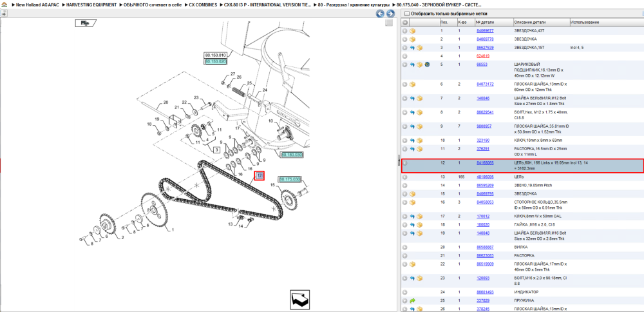Expand row for part 48106095
The image size is (644, 312).
click(405, 177)
